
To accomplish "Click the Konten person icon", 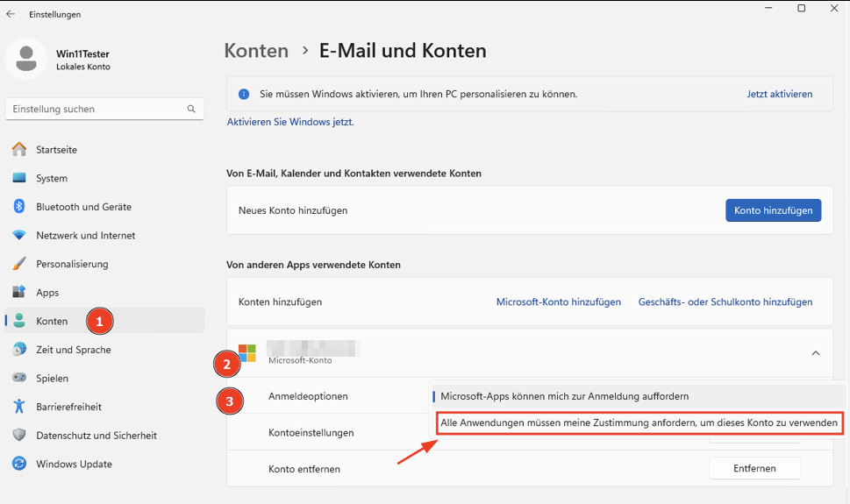I will pos(19,321).
